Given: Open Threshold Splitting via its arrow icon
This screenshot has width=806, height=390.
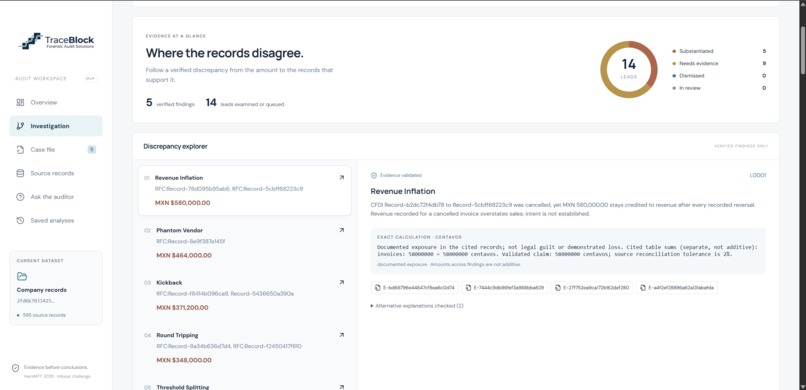Looking at the screenshot, I should tap(341, 387).
